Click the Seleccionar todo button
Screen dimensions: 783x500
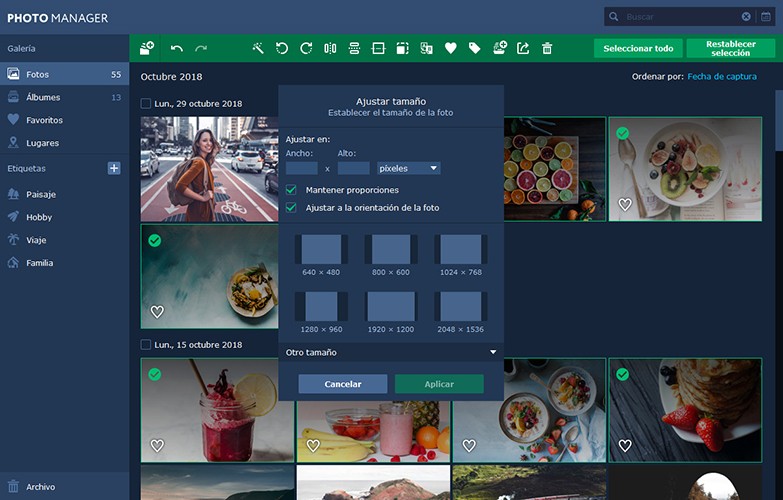(638, 48)
